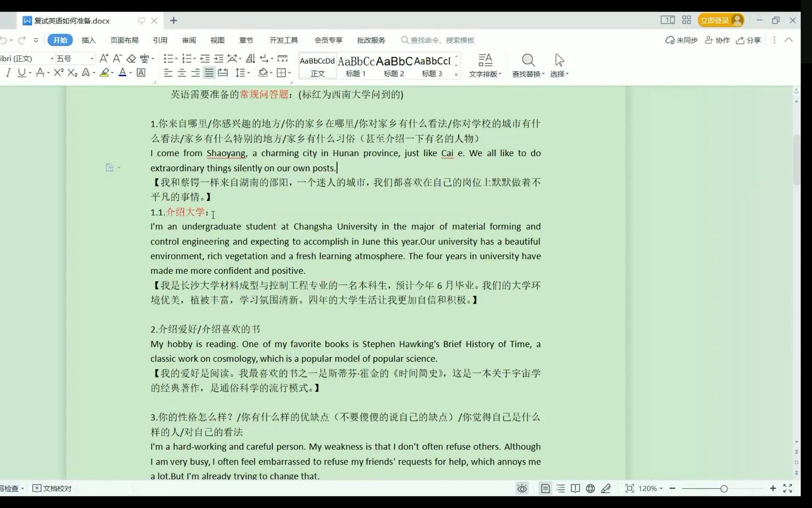812x508 pixels.
Task: Increase paragraph indent
Action: pos(219,58)
